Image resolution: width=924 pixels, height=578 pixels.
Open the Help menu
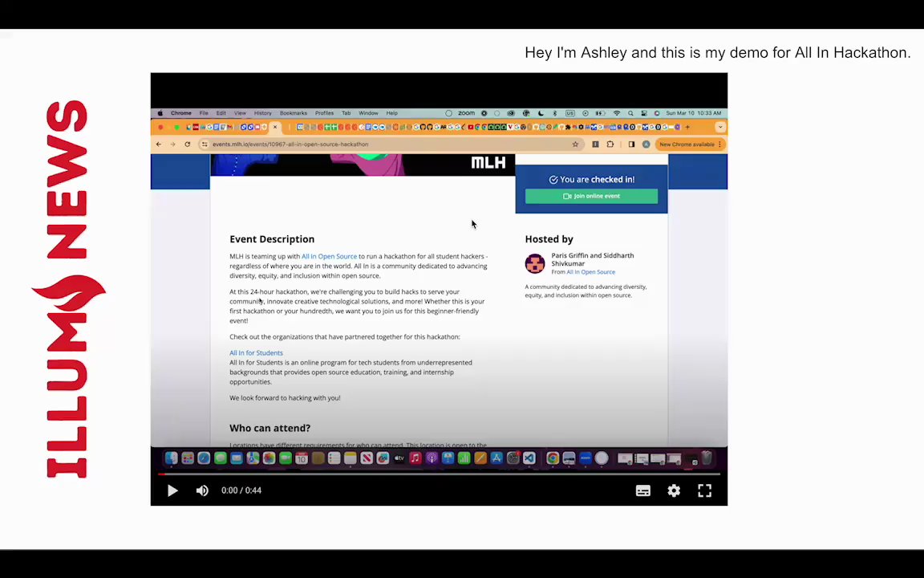pos(392,113)
